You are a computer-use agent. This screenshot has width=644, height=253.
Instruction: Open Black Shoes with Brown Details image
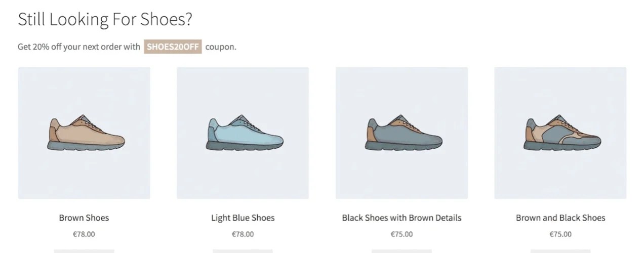coord(401,133)
